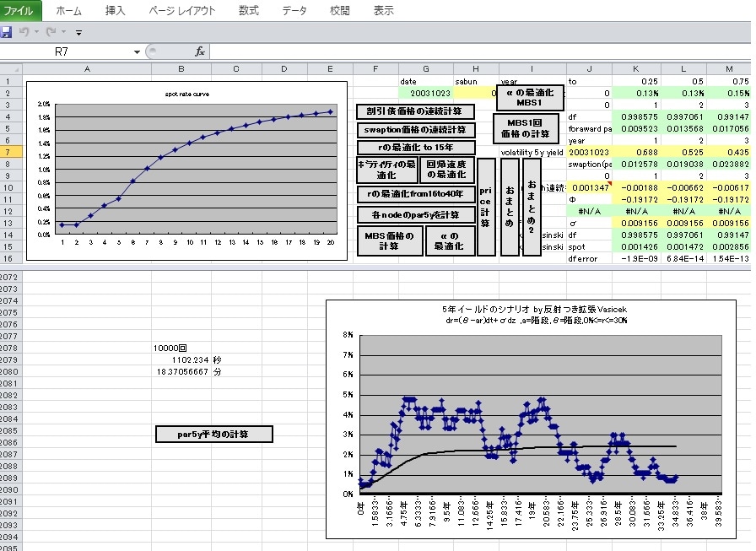This screenshot has width=756, height=551.
Task: Click the 回帰速度の最適化 button
Action: click(446, 170)
